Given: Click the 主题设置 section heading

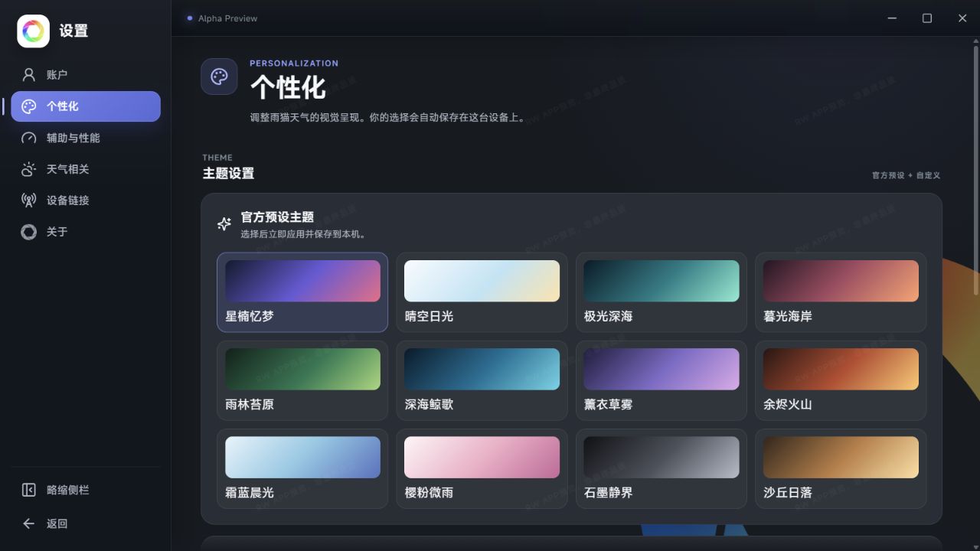Looking at the screenshot, I should point(228,174).
